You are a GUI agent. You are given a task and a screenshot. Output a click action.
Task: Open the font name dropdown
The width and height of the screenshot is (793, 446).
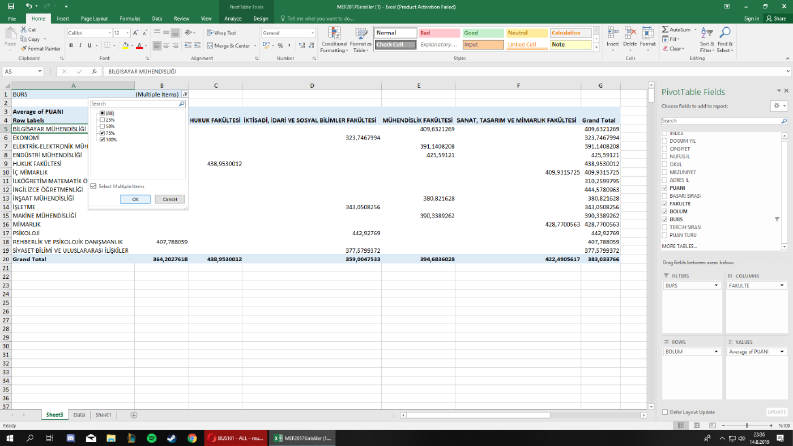coord(109,33)
